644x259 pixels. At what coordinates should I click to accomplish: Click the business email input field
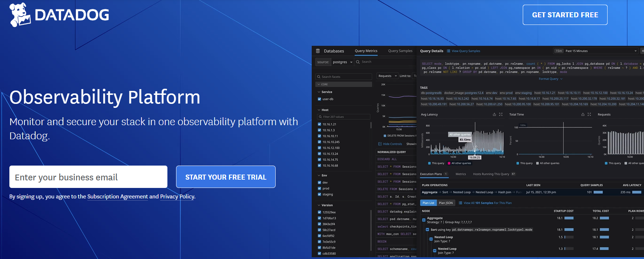(x=88, y=177)
